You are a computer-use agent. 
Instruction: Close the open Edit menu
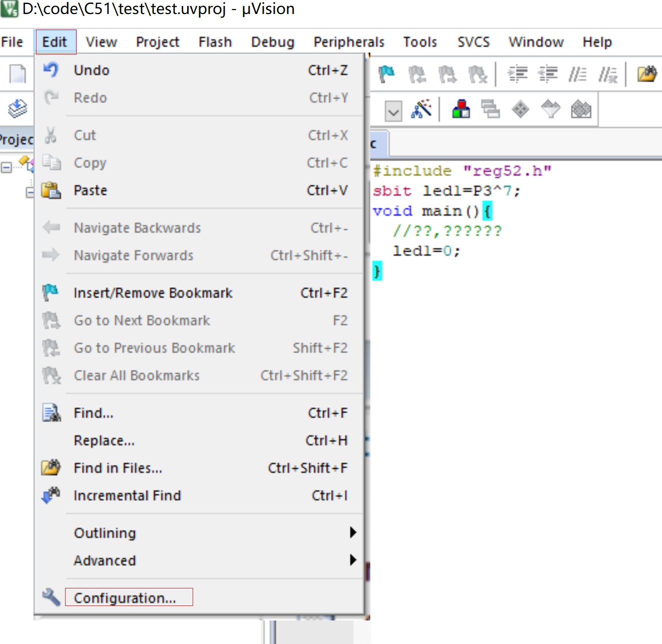pyautogui.click(x=55, y=42)
